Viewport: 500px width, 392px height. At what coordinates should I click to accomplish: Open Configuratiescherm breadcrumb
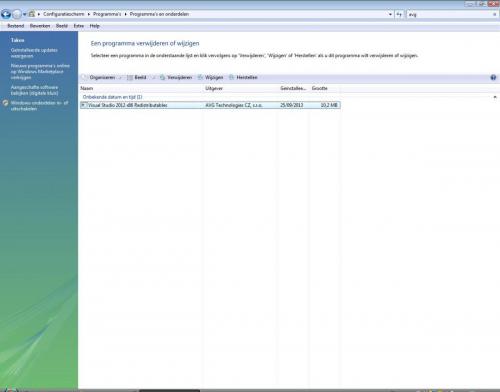click(x=63, y=14)
